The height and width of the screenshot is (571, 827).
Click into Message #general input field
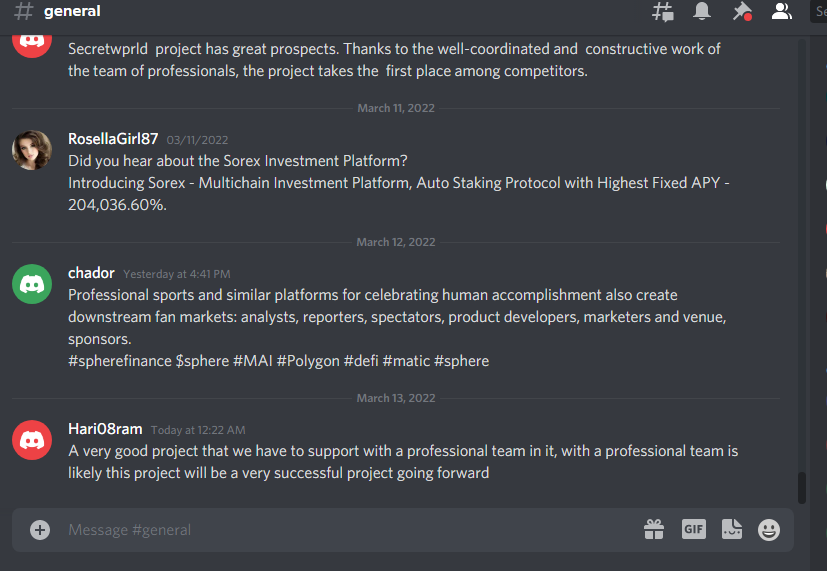click(348, 530)
